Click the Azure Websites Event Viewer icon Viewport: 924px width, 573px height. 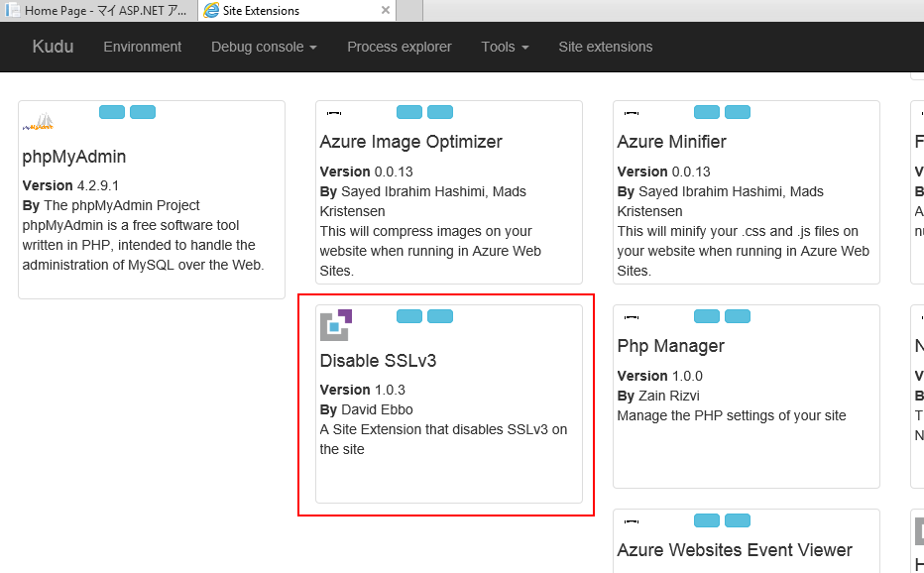tap(632, 521)
